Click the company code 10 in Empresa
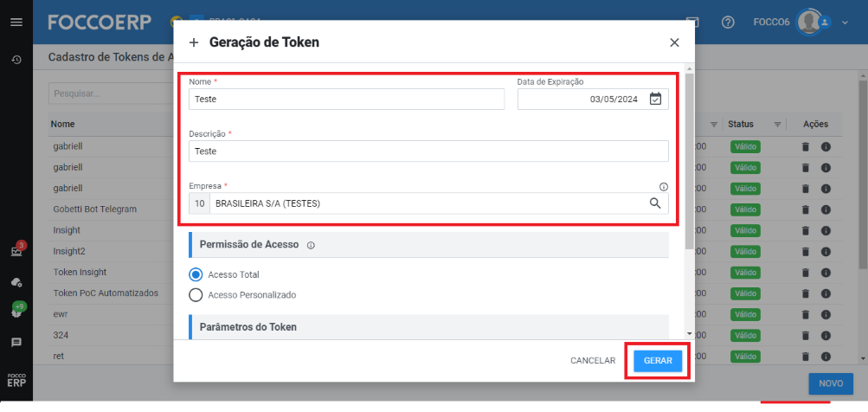 tap(199, 203)
